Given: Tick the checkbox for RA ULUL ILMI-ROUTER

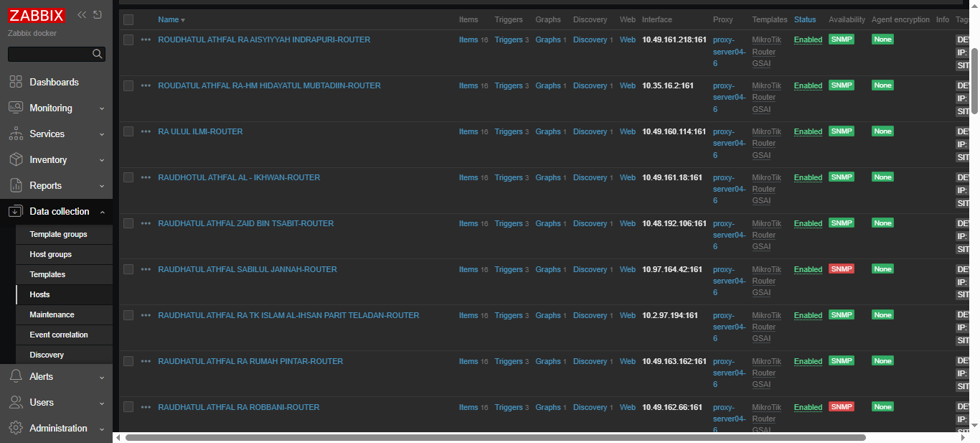Looking at the screenshot, I should (x=128, y=131).
